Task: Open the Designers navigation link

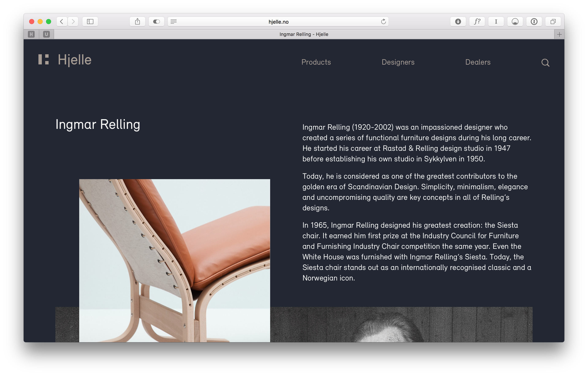Action: point(398,62)
